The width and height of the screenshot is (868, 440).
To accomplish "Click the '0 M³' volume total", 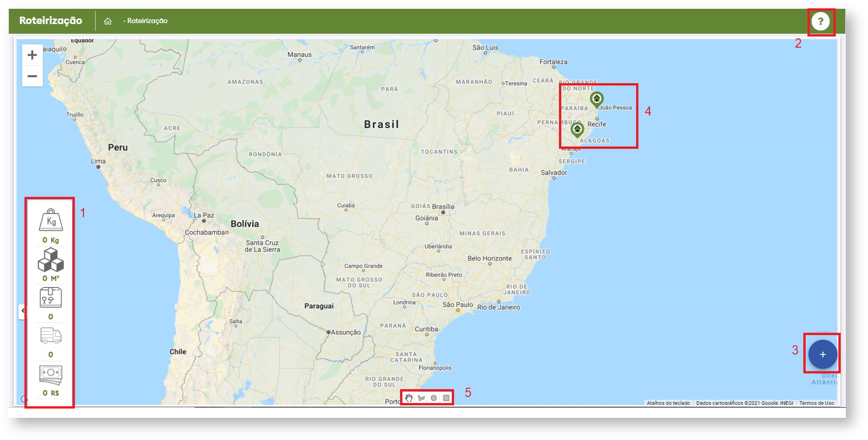I will pos(51,278).
